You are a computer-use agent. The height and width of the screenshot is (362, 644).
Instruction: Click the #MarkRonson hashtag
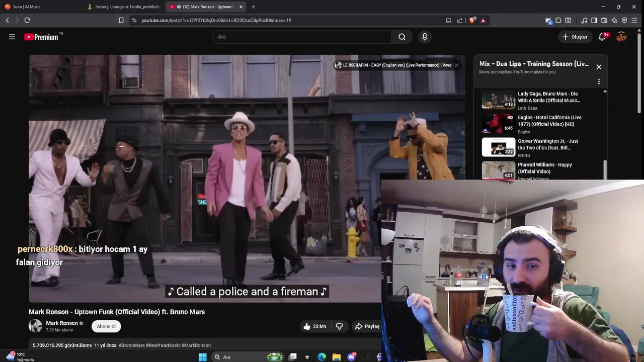(x=196, y=345)
